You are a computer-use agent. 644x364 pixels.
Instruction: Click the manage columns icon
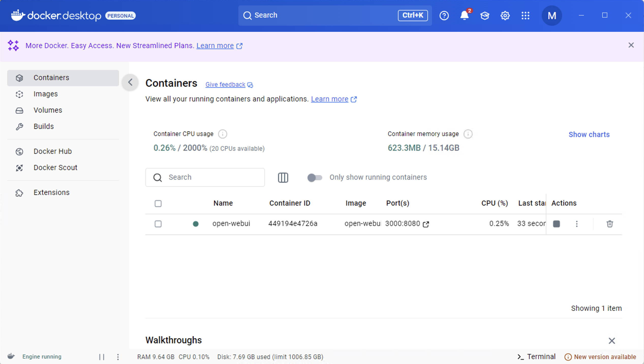[283, 177]
